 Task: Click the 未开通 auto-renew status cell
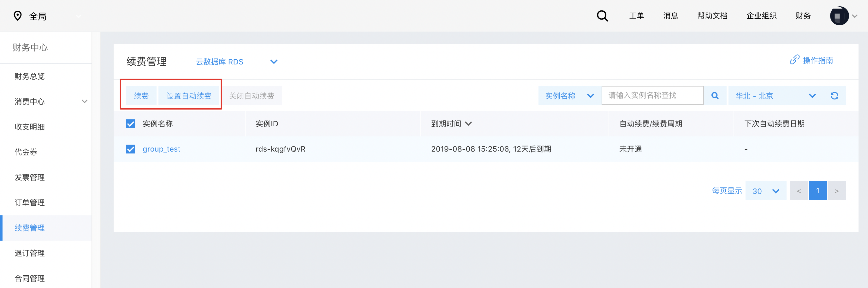pos(630,149)
